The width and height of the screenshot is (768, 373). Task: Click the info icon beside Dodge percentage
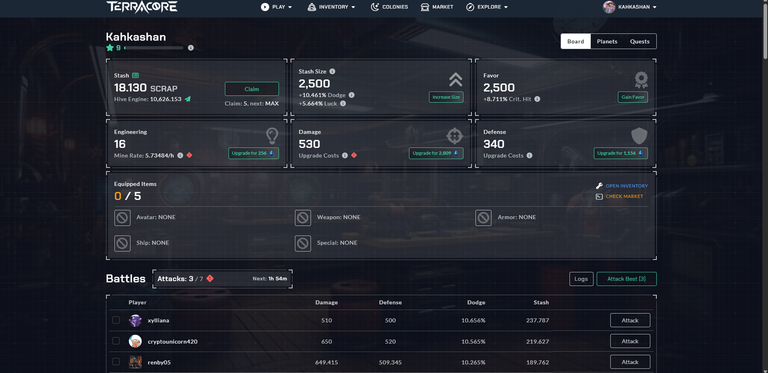click(351, 95)
